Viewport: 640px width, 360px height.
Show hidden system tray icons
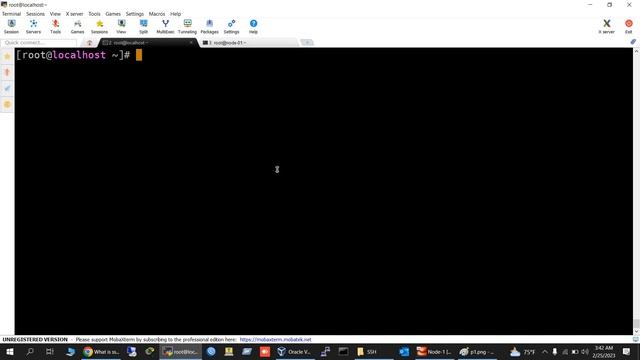(x=544, y=351)
